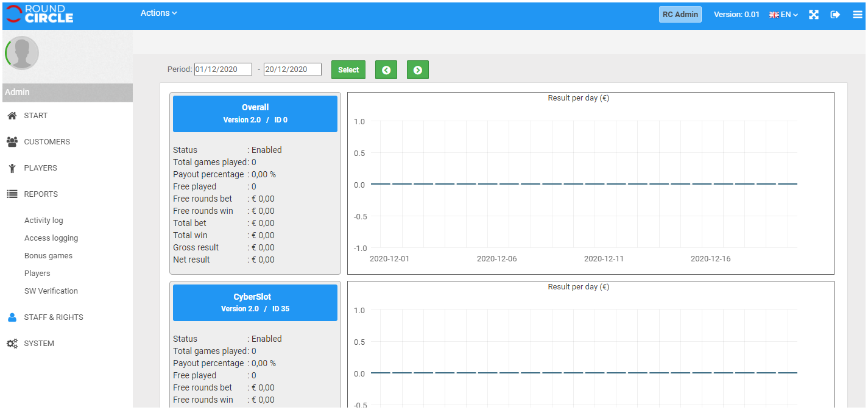This screenshot has width=868, height=410.
Task: Go to previous period arrow button
Action: [x=386, y=70]
